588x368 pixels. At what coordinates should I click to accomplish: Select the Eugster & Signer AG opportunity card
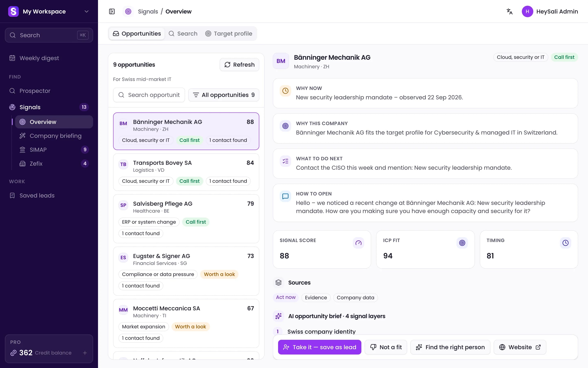(186, 271)
